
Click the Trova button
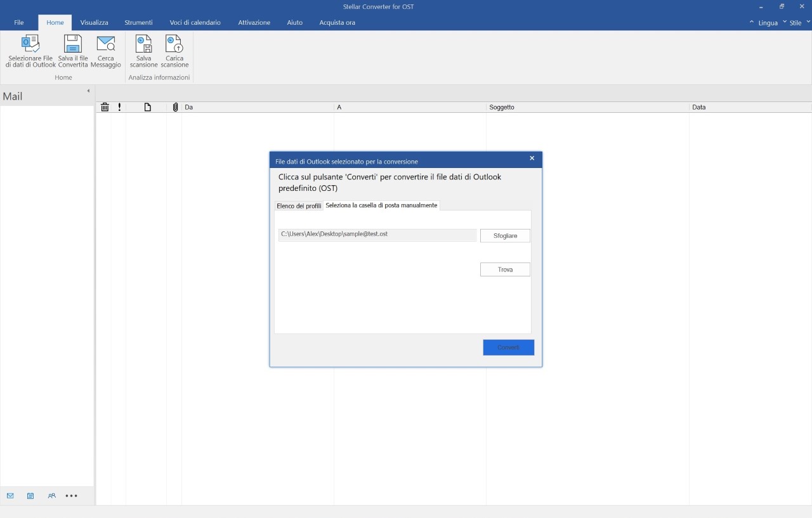point(505,269)
